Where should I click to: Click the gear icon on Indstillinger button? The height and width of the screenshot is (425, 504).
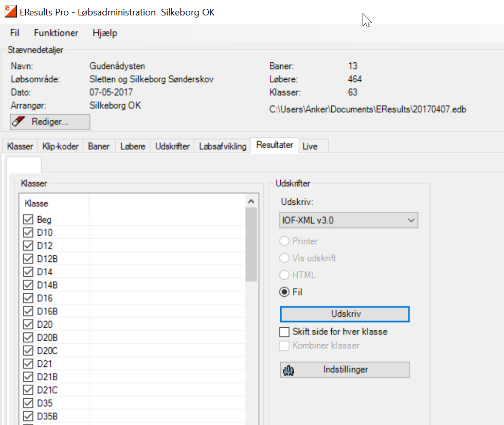click(x=288, y=370)
